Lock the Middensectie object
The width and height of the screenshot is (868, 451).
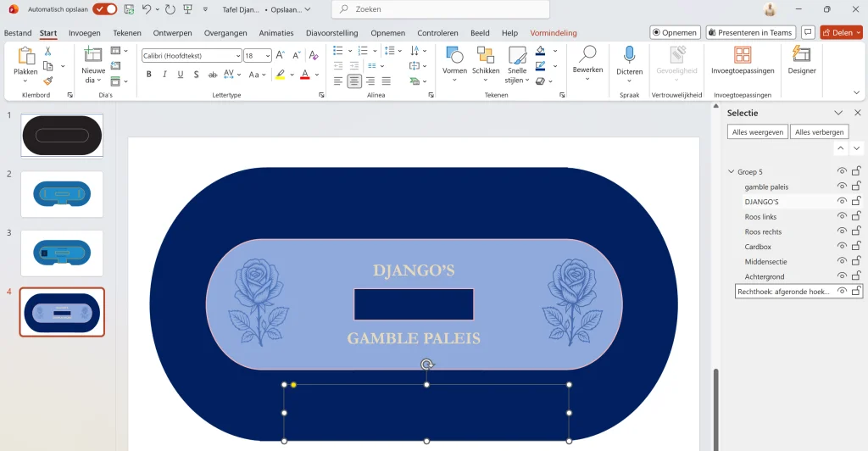[856, 260]
